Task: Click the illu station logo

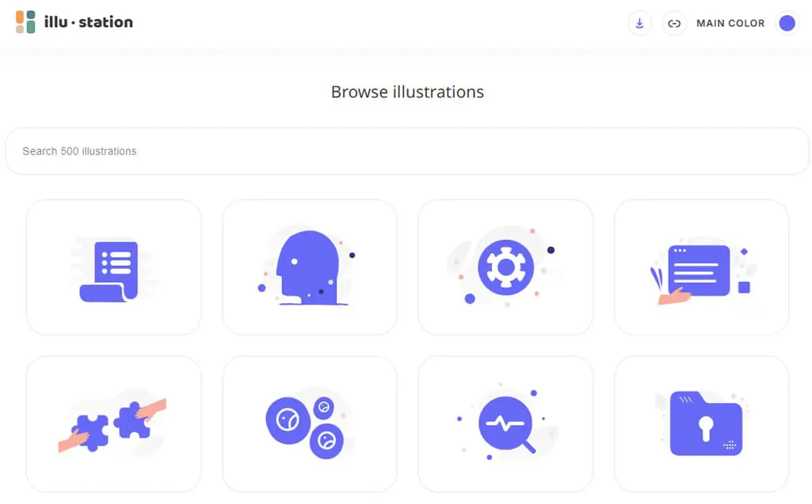Action: [x=74, y=22]
